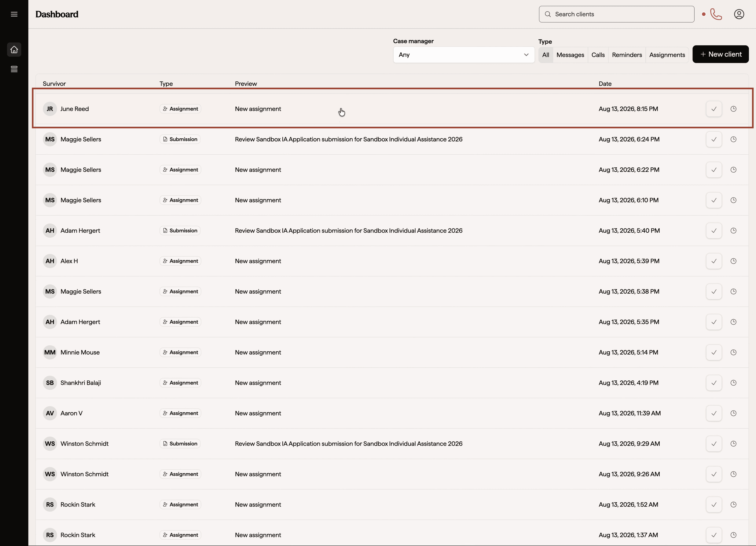Check off Shankhri Balaji assignment

(x=714, y=383)
